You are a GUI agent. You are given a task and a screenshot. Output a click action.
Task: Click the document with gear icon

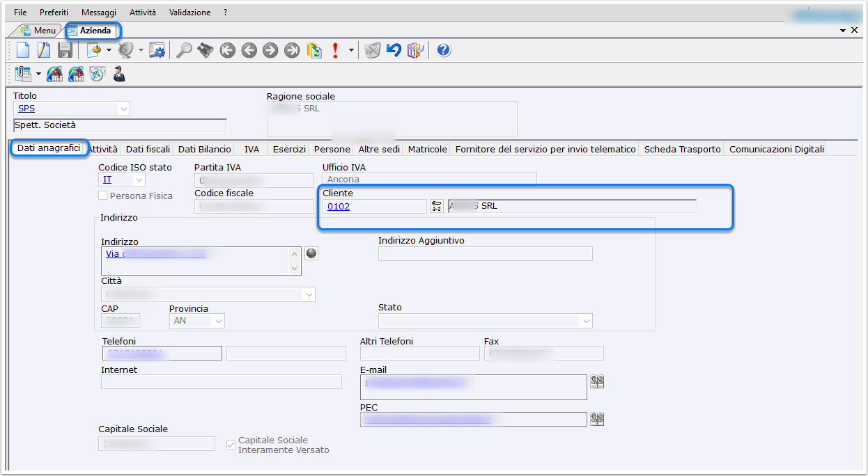point(93,50)
